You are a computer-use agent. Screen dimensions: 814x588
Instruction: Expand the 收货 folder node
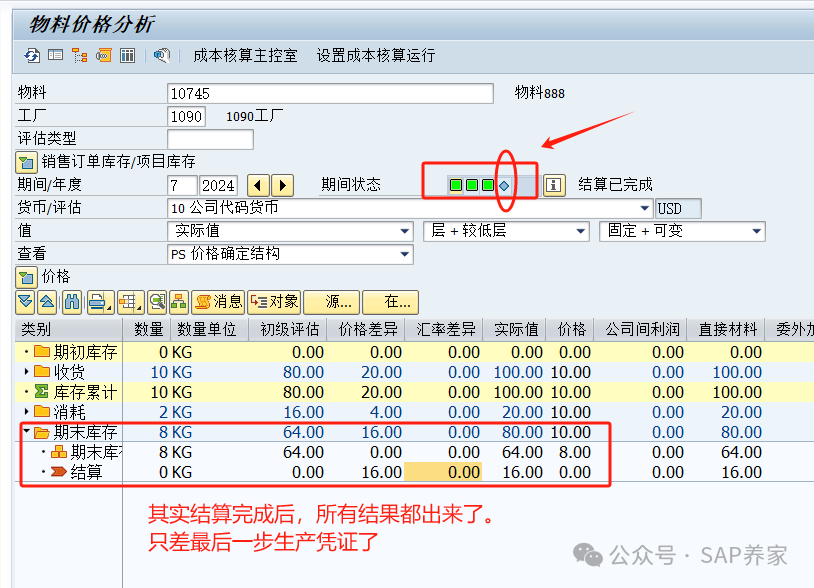26,372
